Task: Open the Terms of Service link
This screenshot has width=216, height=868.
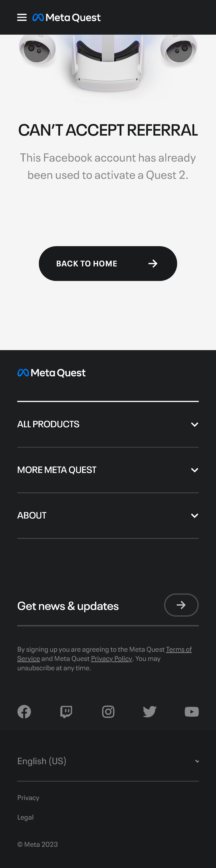Action: click(178, 649)
